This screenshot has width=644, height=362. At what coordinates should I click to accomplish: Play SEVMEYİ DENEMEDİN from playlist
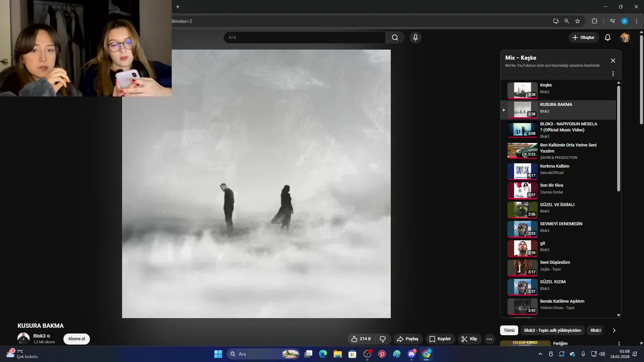(x=558, y=229)
